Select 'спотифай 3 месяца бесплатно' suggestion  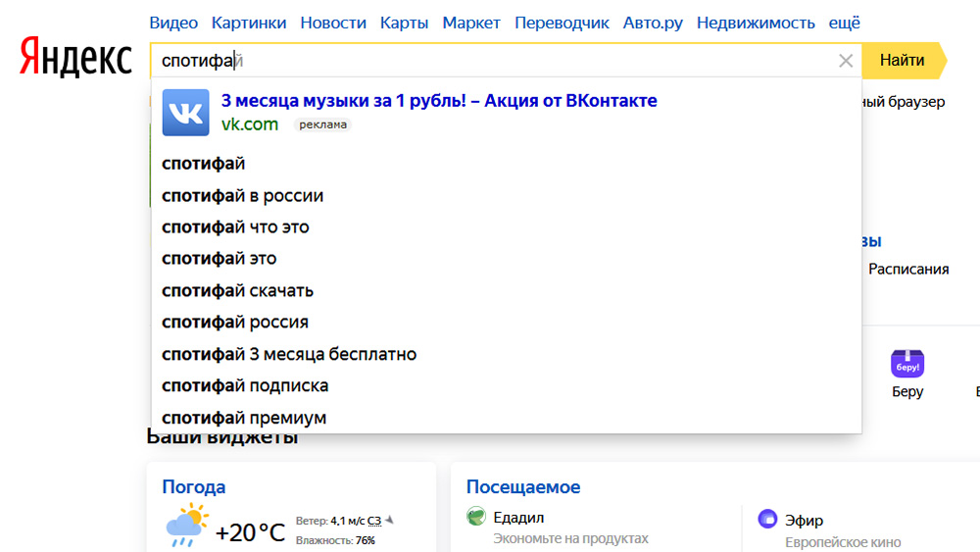coord(289,354)
